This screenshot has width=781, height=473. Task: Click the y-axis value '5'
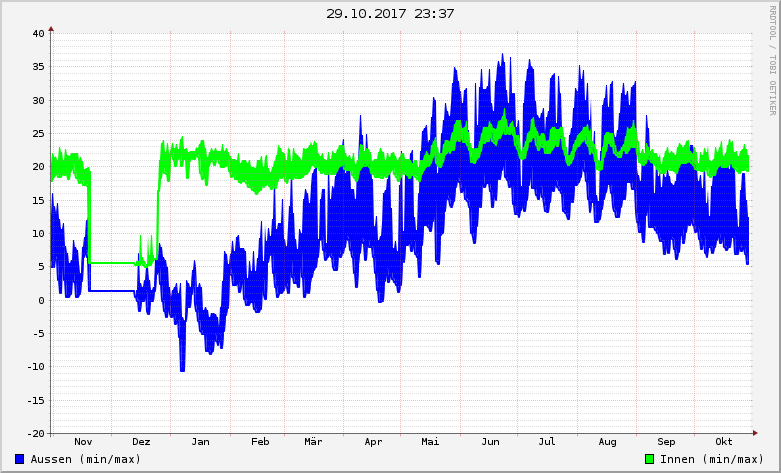click(x=42, y=267)
